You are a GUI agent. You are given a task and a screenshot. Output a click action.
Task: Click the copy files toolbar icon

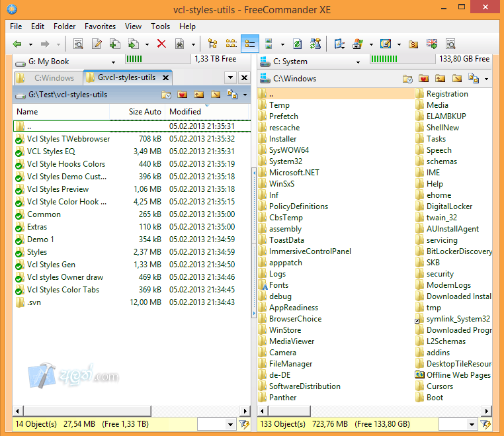(114, 44)
